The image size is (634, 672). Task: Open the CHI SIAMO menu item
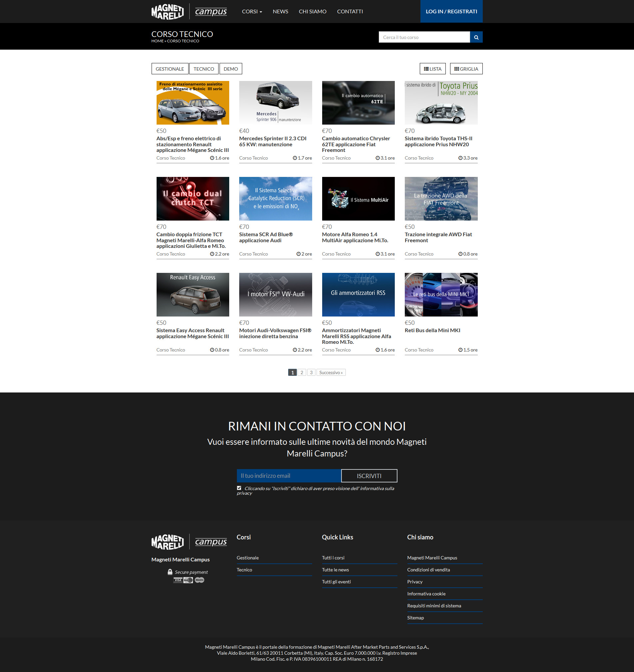(x=313, y=11)
